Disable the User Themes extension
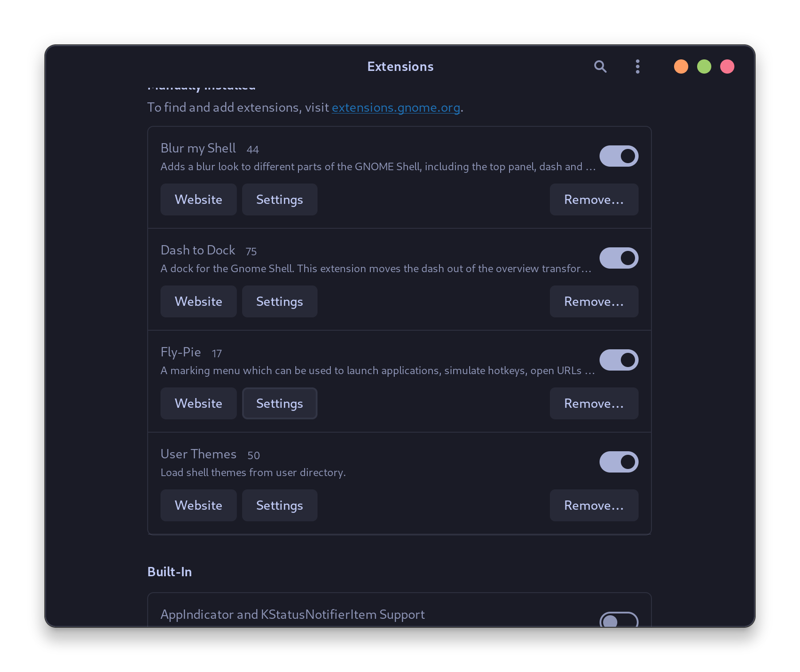The width and height of the screenshot is (800, 672). point(619,462)
